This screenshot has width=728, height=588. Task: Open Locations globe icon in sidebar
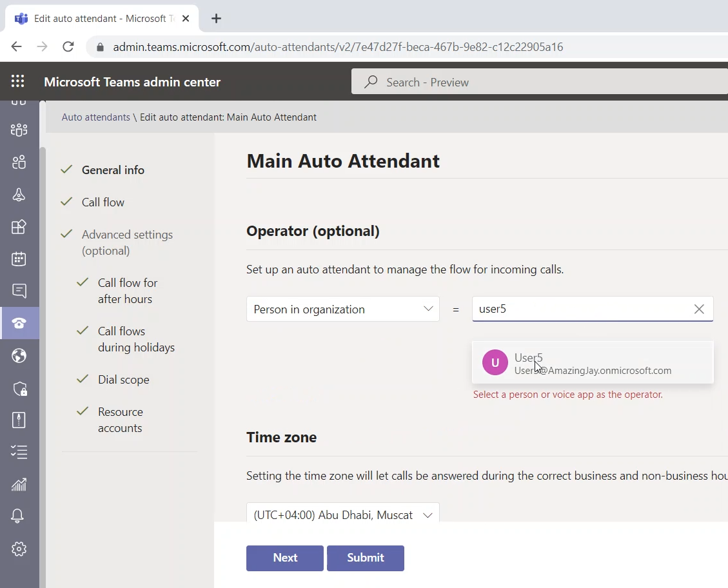[19, 355]
